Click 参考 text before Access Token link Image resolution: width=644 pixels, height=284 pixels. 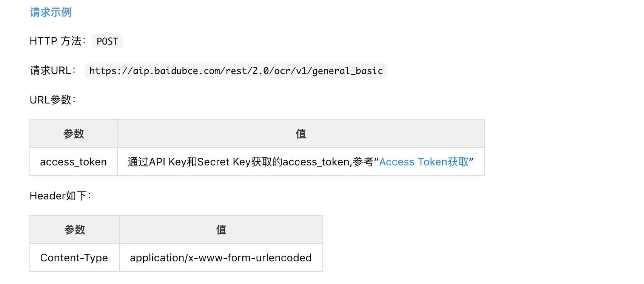(x=363, y=162)
